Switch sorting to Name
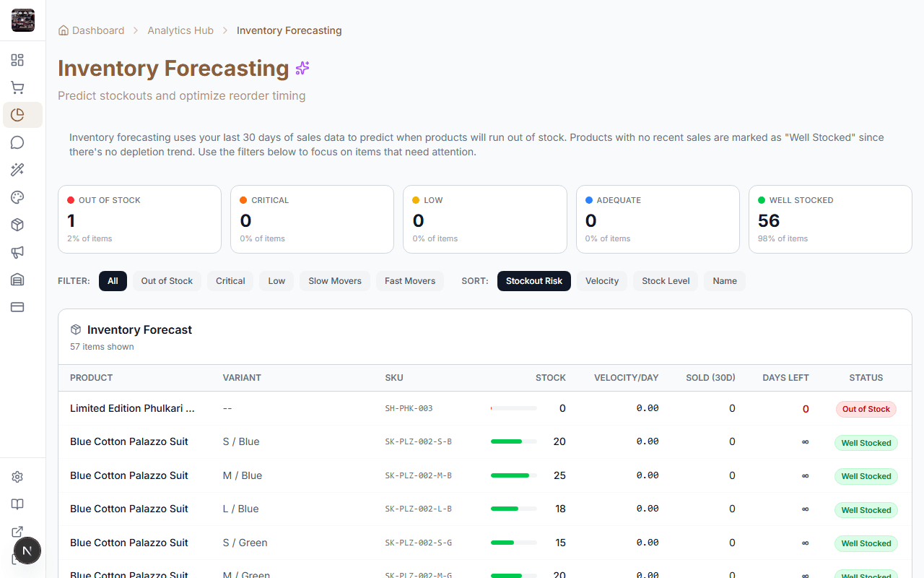924x578 pixels. [x=724, y=280]
